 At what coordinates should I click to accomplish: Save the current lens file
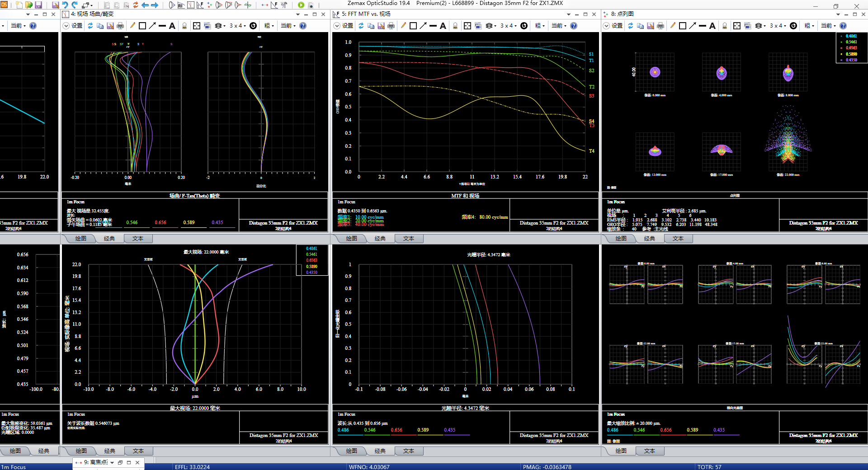click(x=38, y=5)
